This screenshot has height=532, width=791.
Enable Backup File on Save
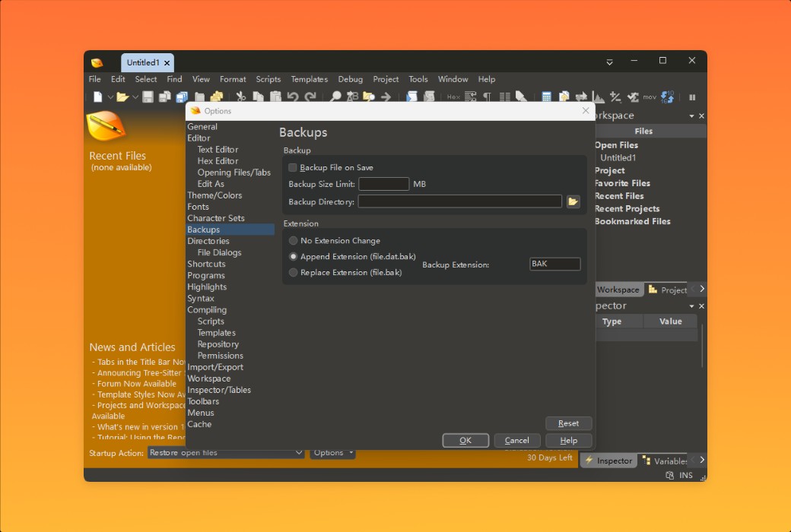coord(292,167)
